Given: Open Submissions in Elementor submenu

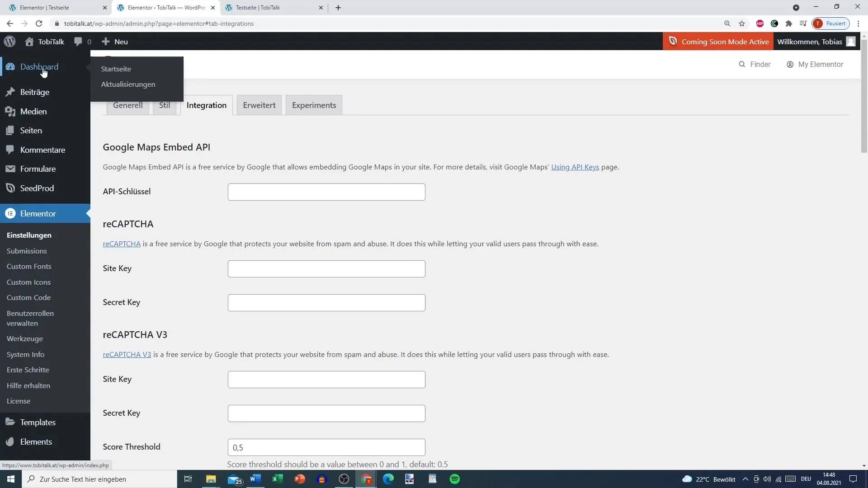Looking at the screenshot, I should click(27, 251).
